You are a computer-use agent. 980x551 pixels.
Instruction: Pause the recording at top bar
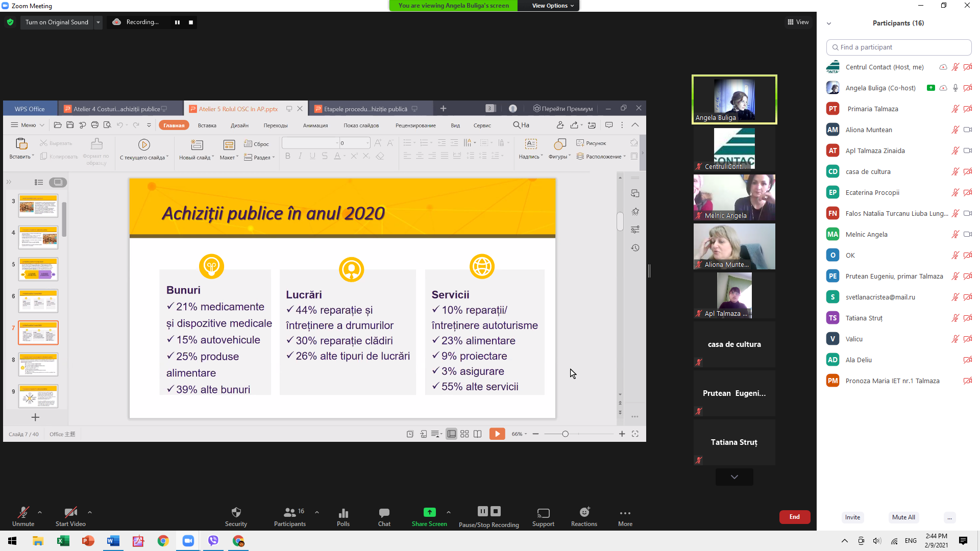(177, 22)
